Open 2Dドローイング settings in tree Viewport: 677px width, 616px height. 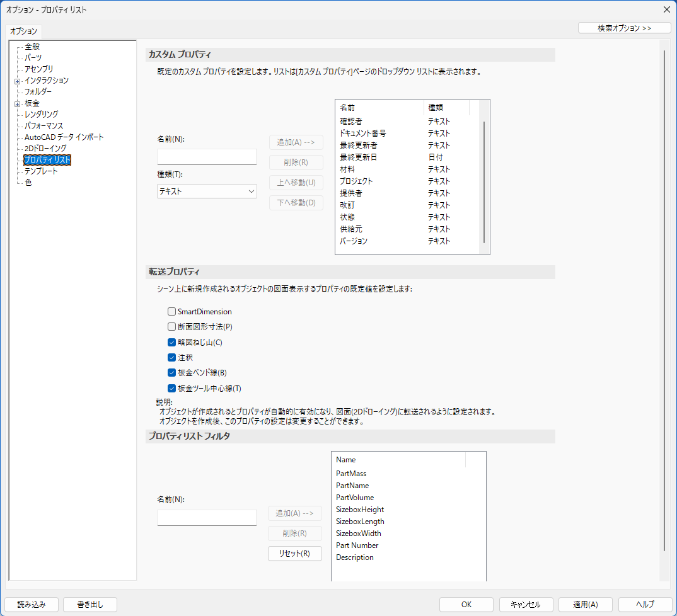point(45,149)
